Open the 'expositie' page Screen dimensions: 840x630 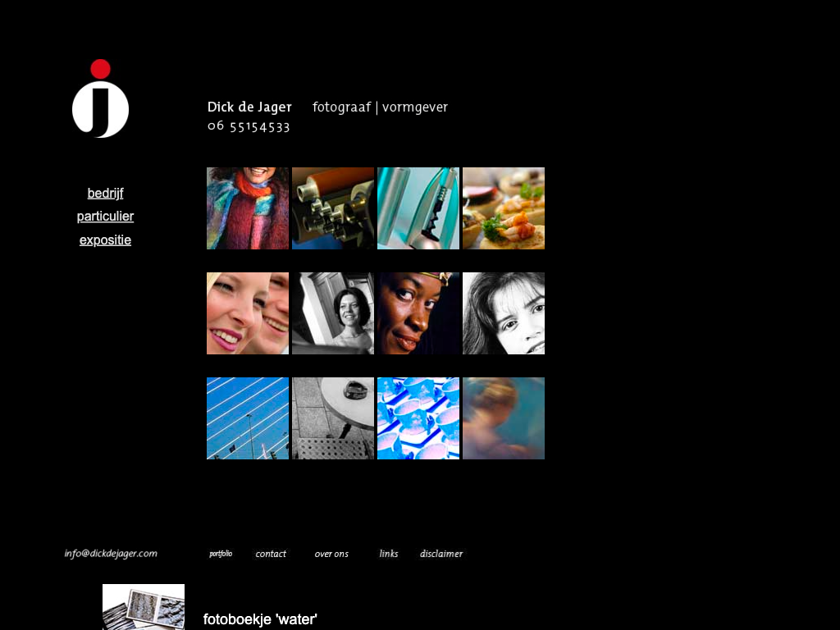pos(105,240)
